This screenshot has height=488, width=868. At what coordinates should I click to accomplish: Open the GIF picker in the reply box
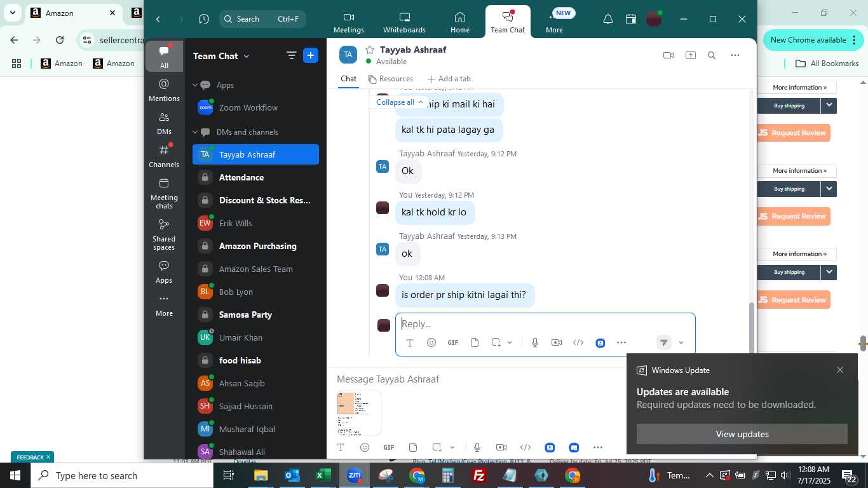pos(453,342)
